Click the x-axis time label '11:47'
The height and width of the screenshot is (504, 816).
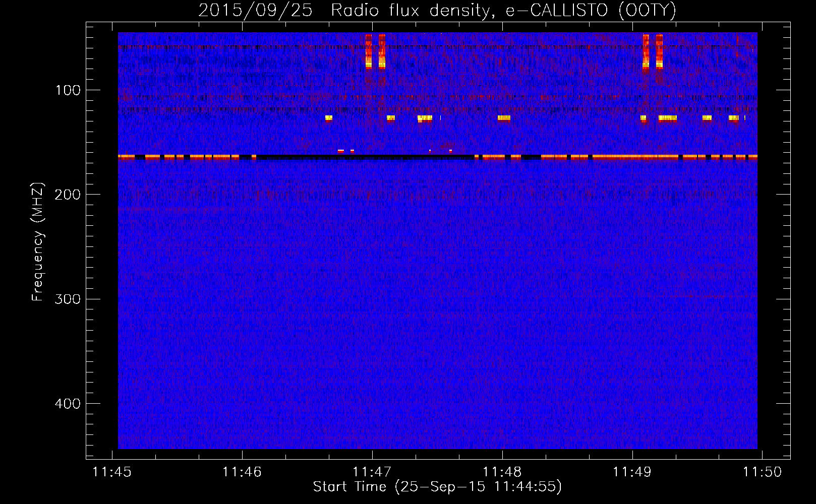tap(372, 472)
